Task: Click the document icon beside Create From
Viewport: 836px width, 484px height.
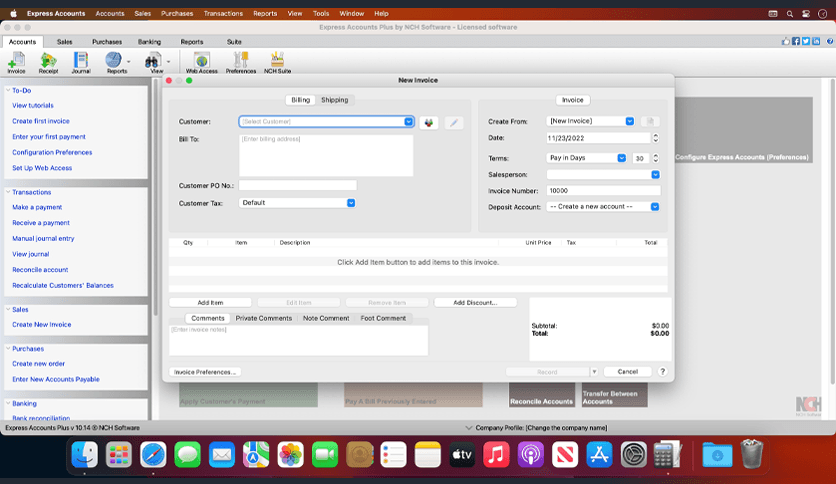Action: point(650,122)
